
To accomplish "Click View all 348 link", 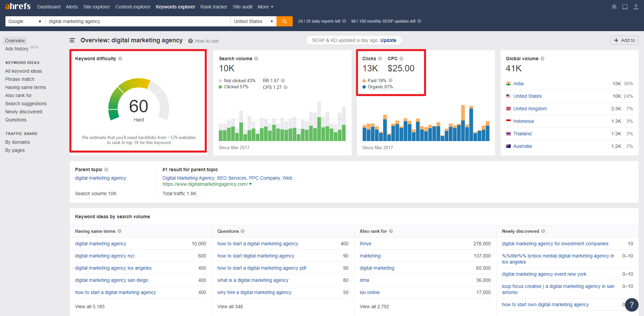I will coord(230,307).
